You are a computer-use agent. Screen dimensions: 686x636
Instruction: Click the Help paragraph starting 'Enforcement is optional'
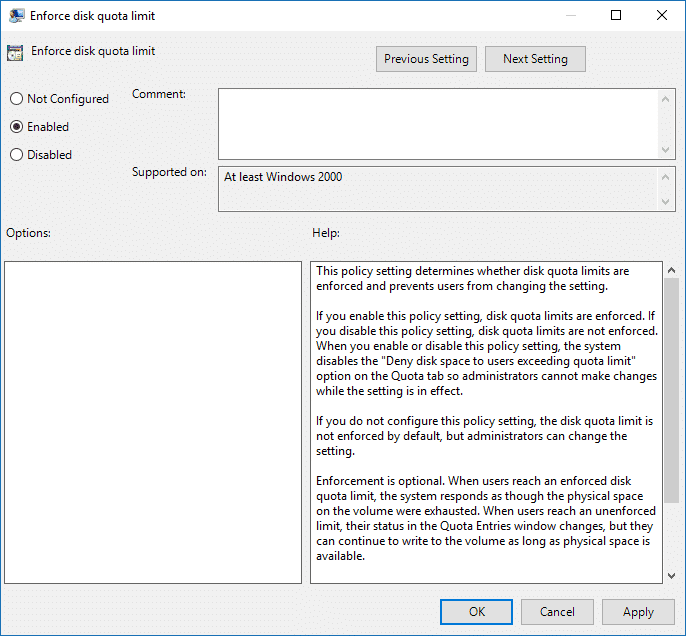486,518
